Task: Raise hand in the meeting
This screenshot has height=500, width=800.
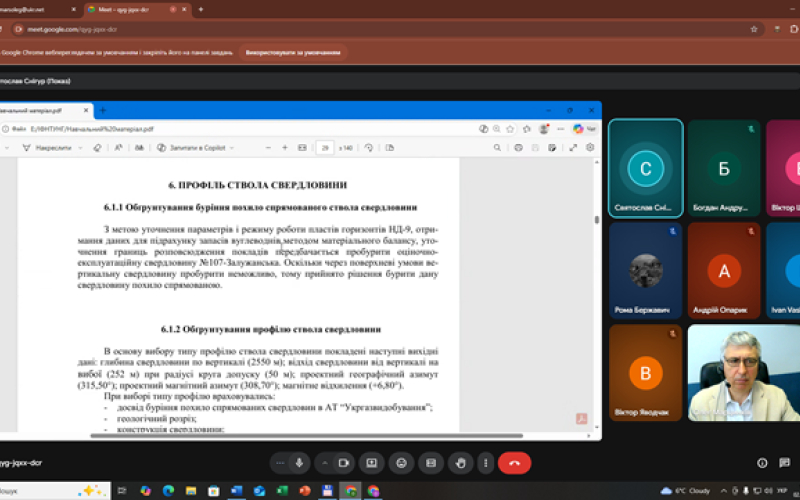Action: point(459,462)
